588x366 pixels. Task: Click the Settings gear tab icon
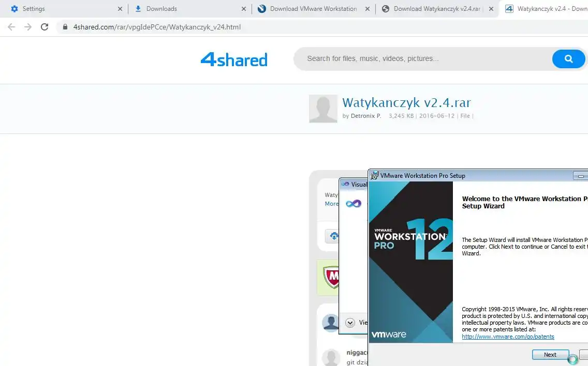[x=14, y=9]
